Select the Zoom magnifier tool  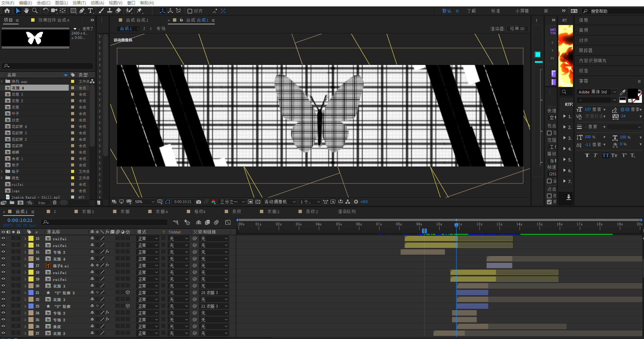pos(35,11)
